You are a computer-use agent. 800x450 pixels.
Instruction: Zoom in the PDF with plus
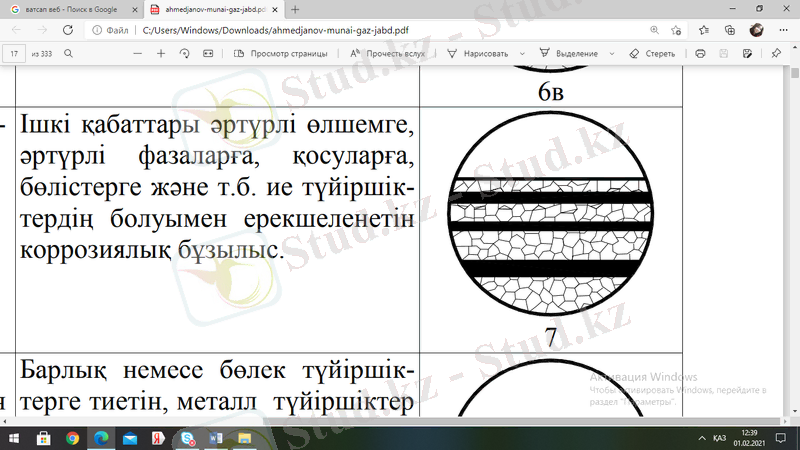161,54
